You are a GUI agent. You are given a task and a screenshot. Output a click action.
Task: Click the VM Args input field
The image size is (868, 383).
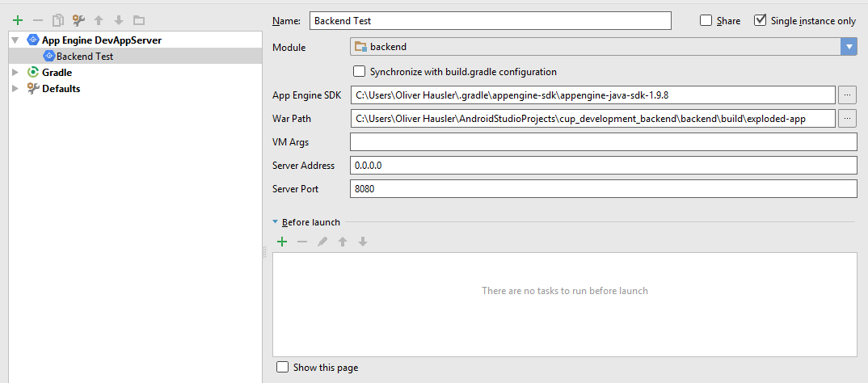[x=603, y=142]
